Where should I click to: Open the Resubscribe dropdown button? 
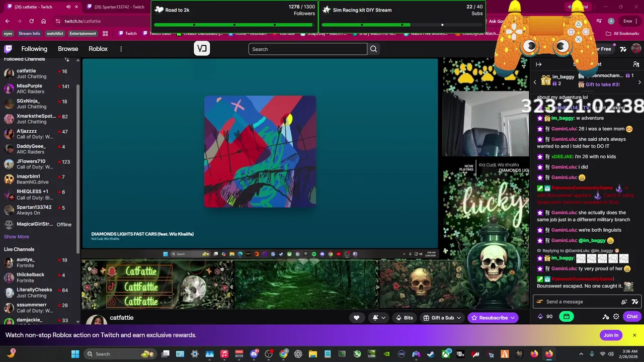(x=493, y=318)
